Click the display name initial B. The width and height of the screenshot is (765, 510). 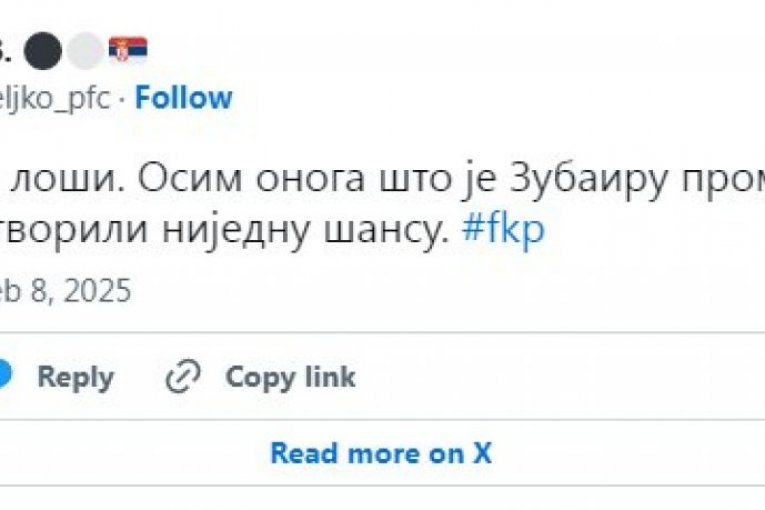coord(6,50)
